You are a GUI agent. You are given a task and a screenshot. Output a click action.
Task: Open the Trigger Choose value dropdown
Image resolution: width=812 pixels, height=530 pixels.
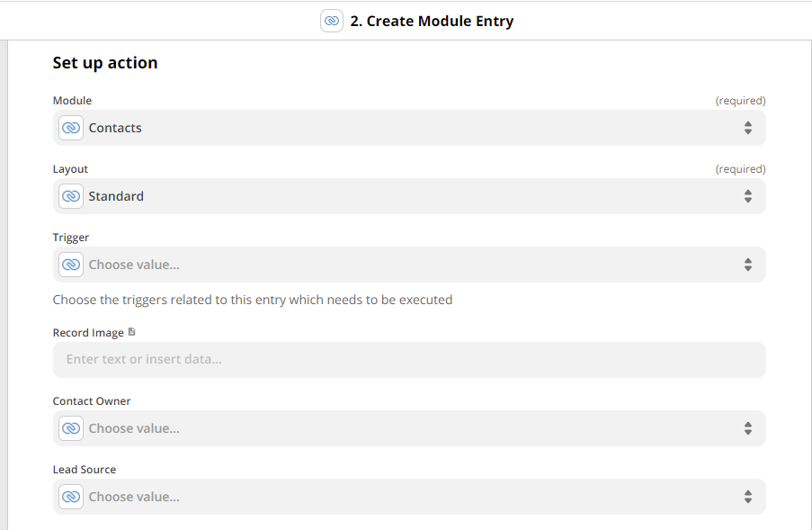[409, 265]
